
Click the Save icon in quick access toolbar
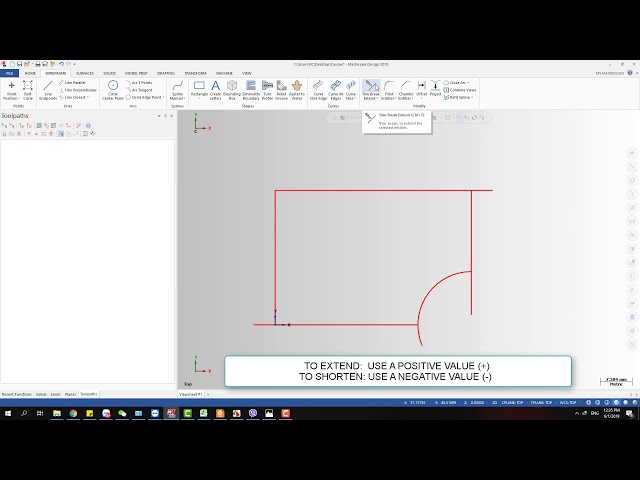click(19, 64)
